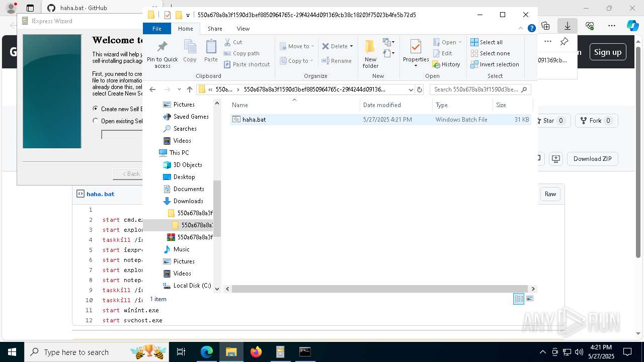Open Microsoft Edge from the taskbar

point(207,352)
